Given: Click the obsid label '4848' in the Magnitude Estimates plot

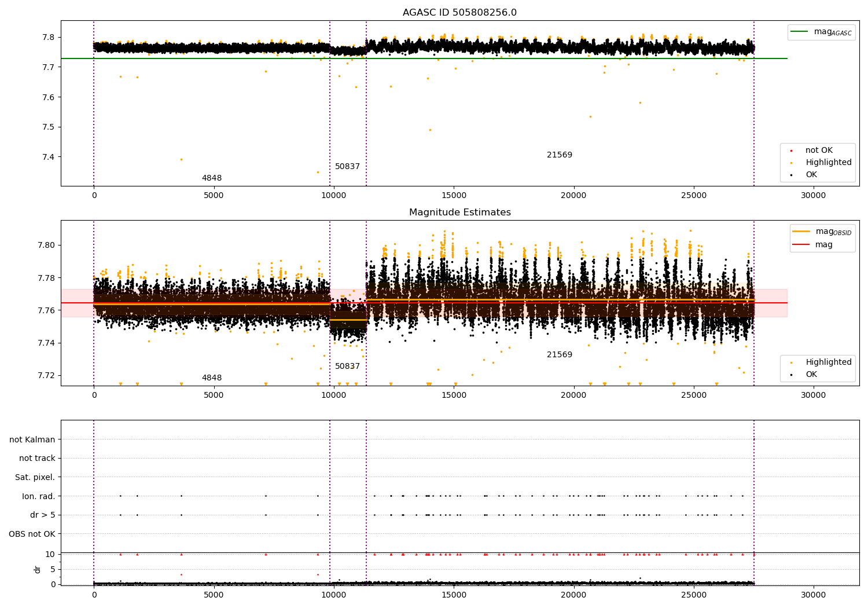Looking at the screenshot, I should click(212, 378).
